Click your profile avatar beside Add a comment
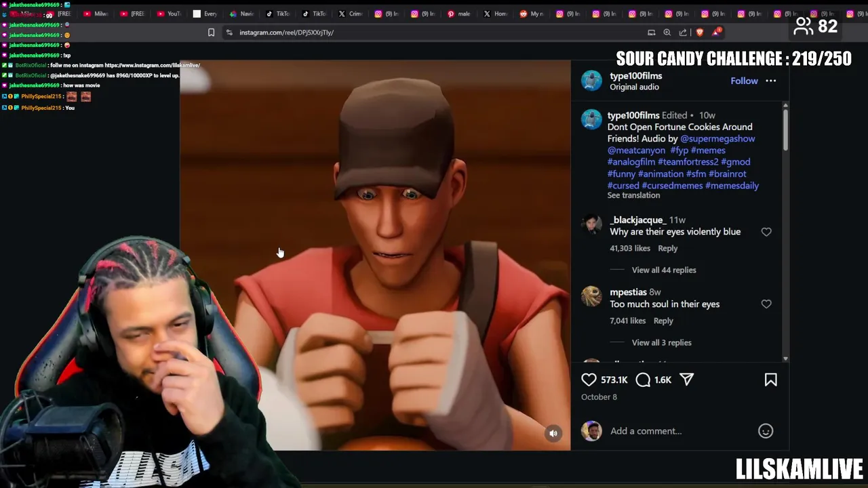The image size is (868, 488). pyautogui.click(x=591, y=431)
